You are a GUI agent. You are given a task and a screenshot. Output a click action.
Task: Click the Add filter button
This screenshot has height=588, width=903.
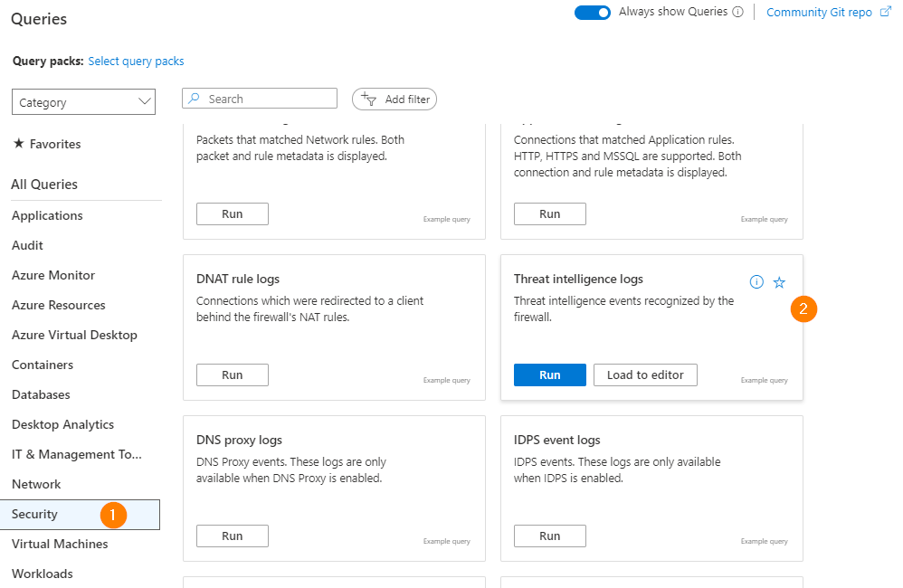[394, 100]
